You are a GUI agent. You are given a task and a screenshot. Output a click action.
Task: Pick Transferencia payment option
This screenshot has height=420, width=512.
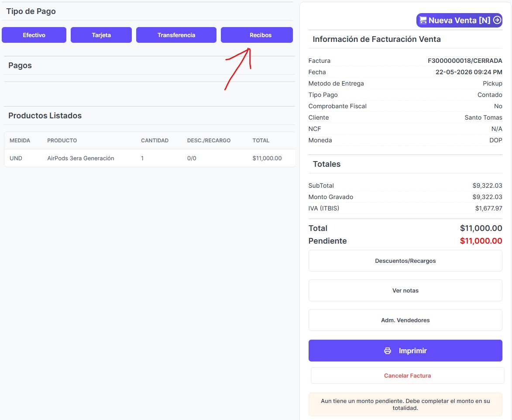[176, 35]
